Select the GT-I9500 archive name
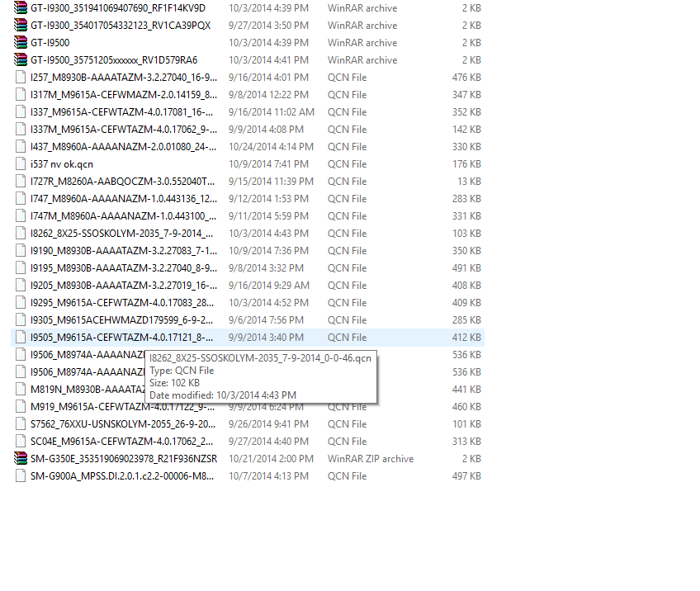Image resolution: width=700 pixels, height=591 pixels. (x=50, y=43)
